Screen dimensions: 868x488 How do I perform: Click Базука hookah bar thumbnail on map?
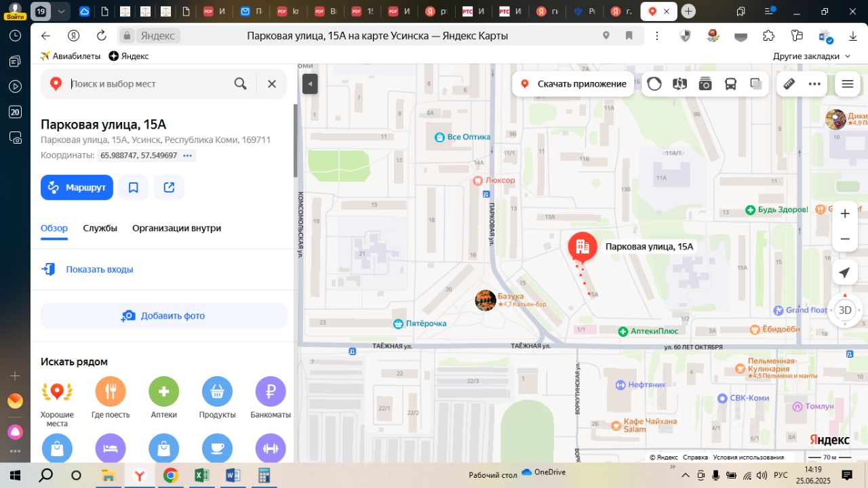[486, 300]
